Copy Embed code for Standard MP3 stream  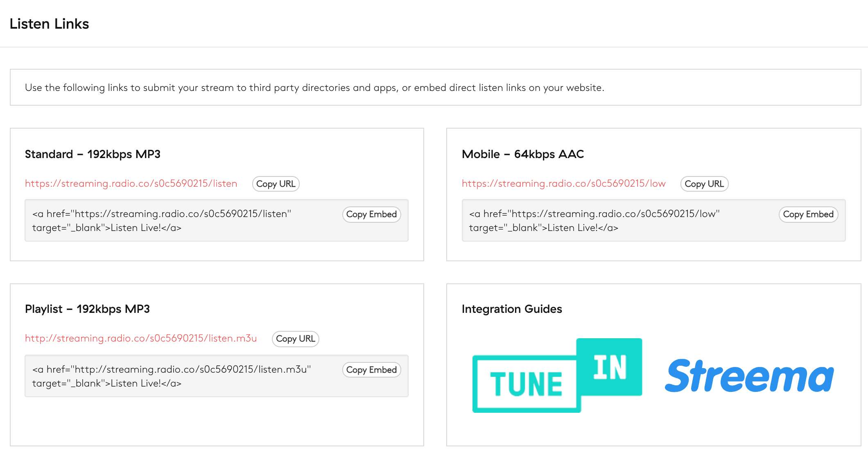click(x=371, y=214)
